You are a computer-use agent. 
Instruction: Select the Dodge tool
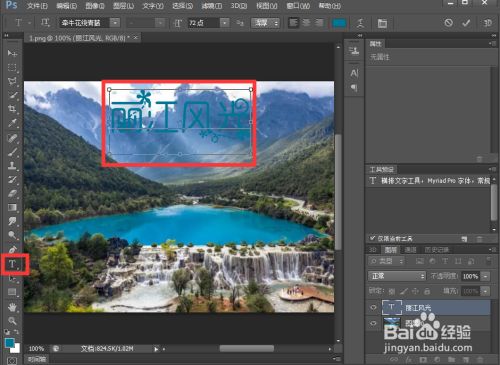tap(12, 235)
